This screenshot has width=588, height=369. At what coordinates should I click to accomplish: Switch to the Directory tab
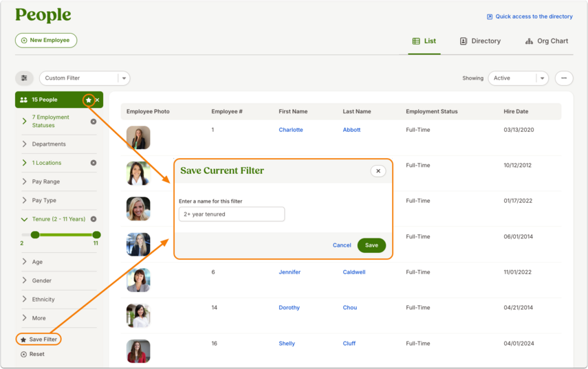(x=480, y=41)
